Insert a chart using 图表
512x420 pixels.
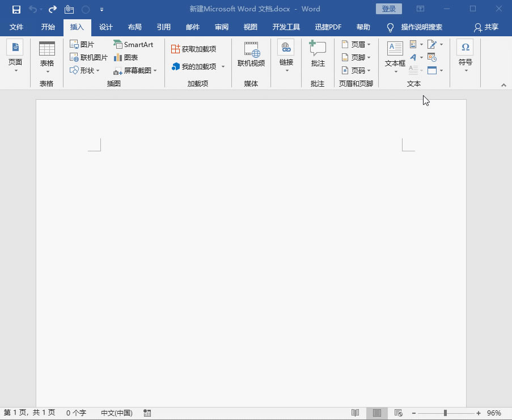[129, 57]
